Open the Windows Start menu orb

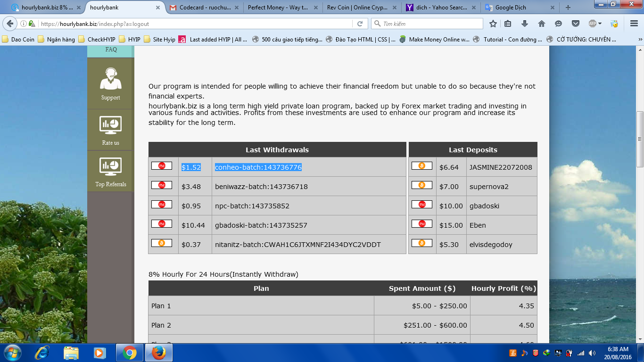tap(12, 353)
